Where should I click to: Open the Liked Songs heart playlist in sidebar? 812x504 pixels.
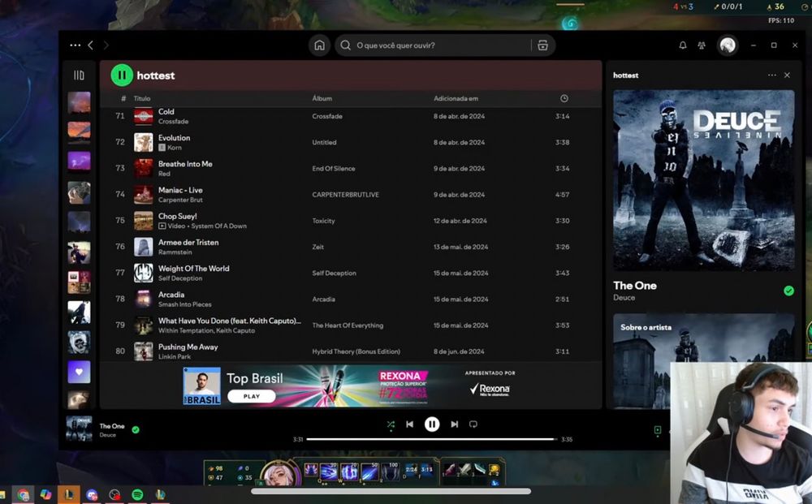pos(79,372)
